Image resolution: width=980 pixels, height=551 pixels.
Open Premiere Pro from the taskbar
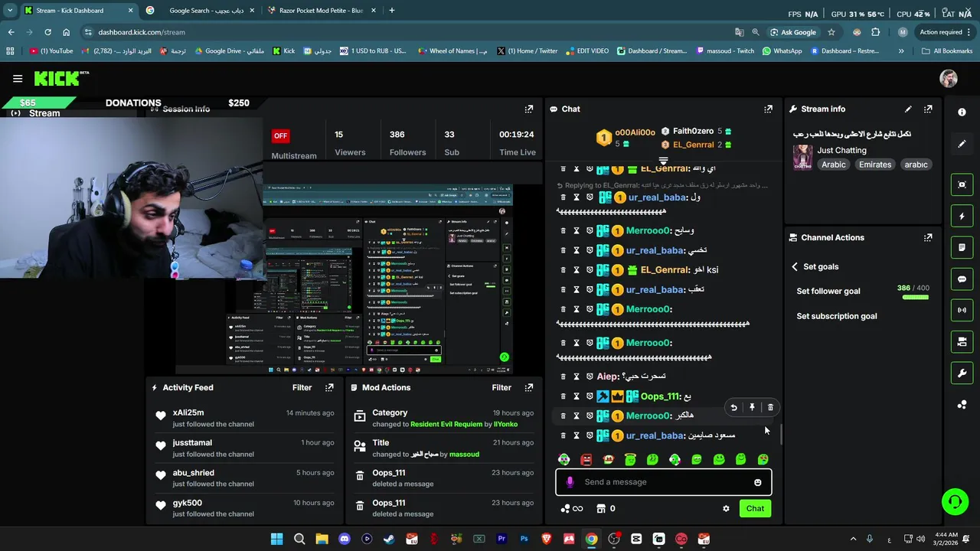[x=501, y=539]
